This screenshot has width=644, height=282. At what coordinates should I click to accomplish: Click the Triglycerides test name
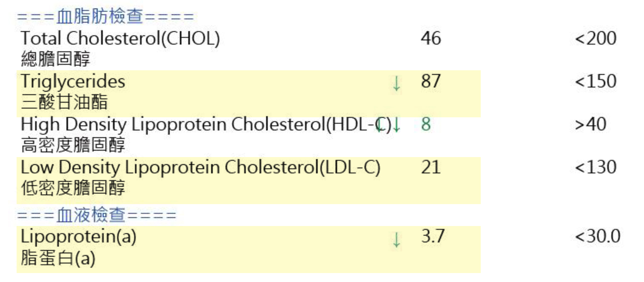point(73,81)
